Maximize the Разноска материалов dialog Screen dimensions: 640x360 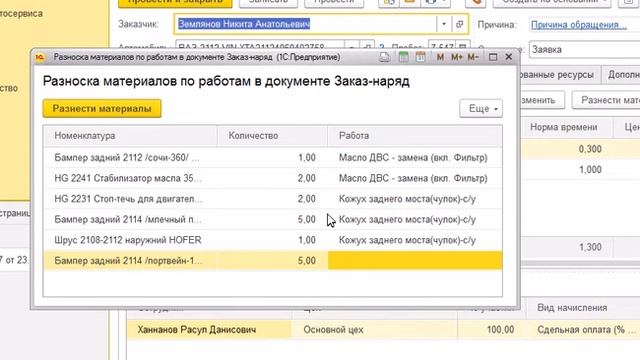click(x=493, y=57)
